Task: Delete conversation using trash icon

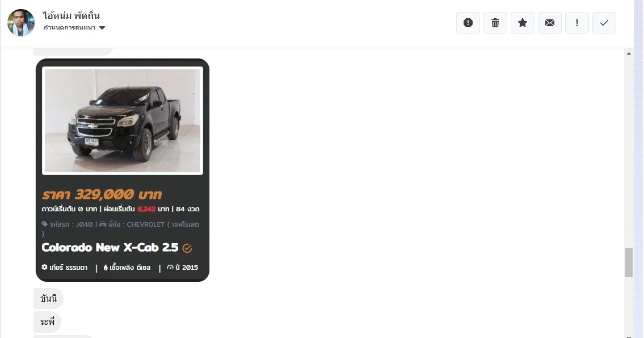Action: coord(495,23)
